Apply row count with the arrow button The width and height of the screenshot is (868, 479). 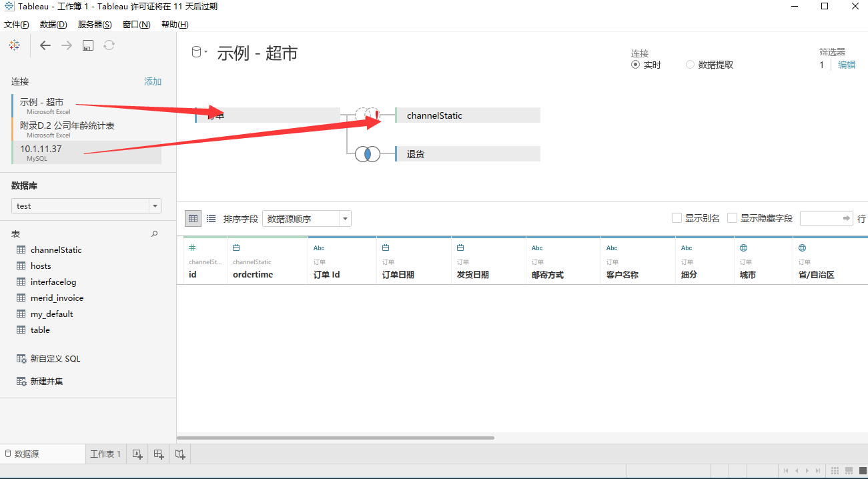point(847,218)
